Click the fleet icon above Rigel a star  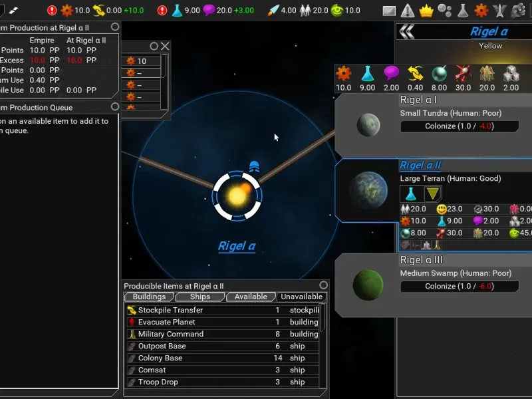tap(254, 166)
